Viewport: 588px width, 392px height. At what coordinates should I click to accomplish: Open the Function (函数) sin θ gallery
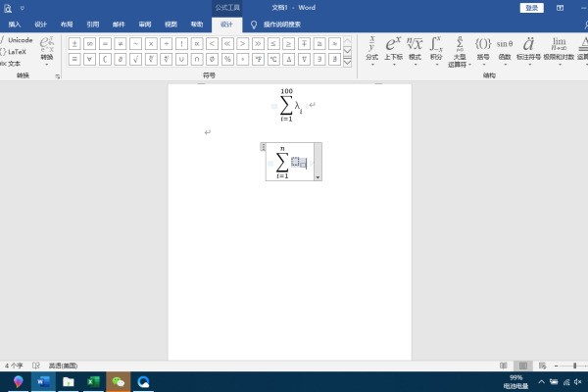[505, 48]
